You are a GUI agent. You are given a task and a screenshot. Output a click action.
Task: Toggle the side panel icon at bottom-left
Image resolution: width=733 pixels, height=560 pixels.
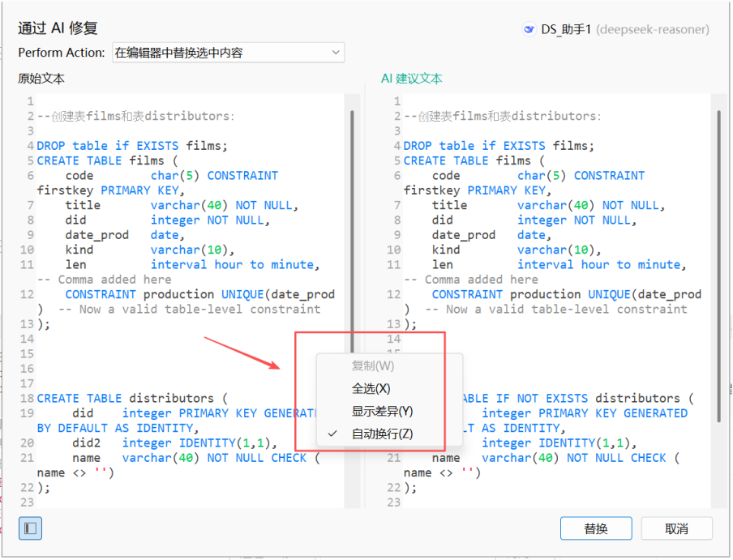click(30, 528)
